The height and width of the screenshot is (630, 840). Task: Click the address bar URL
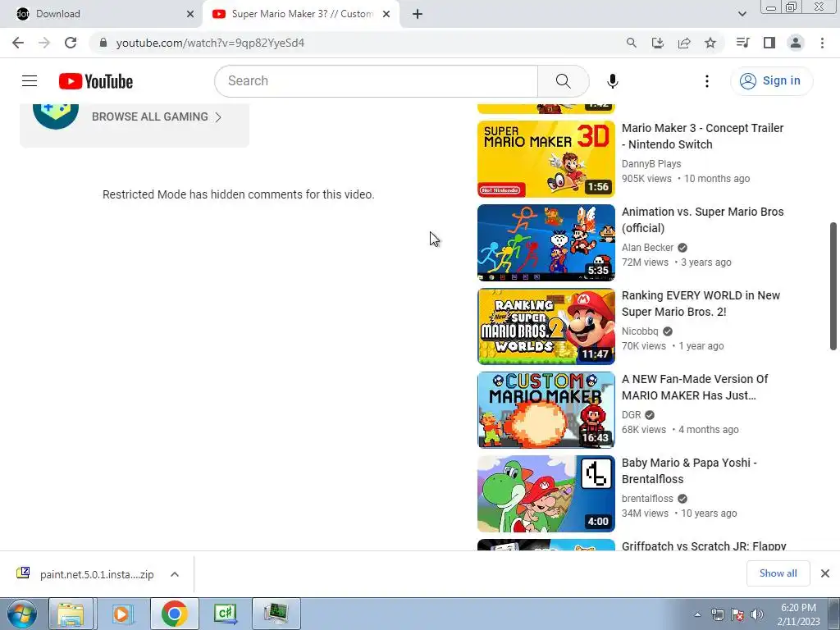click(210, 43)
